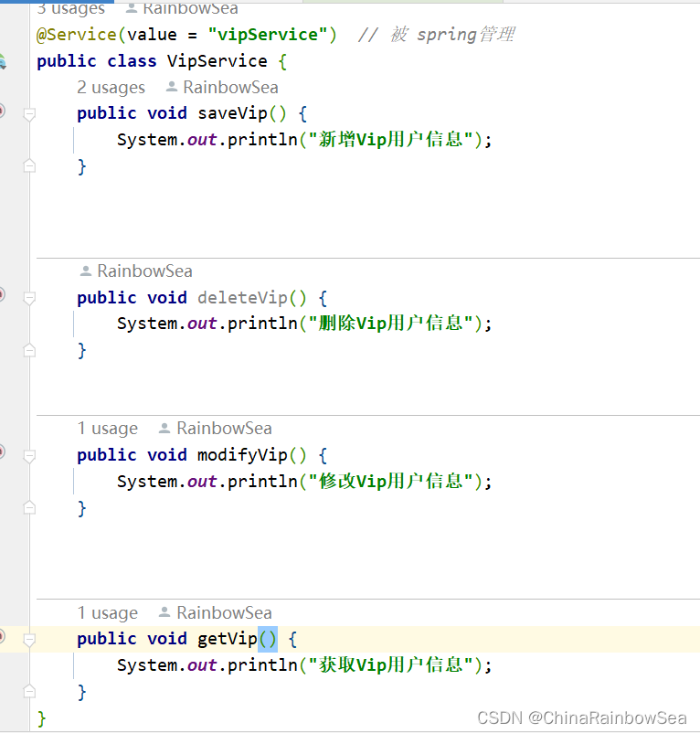Click the final closing brace of the class

coord(42,718)
